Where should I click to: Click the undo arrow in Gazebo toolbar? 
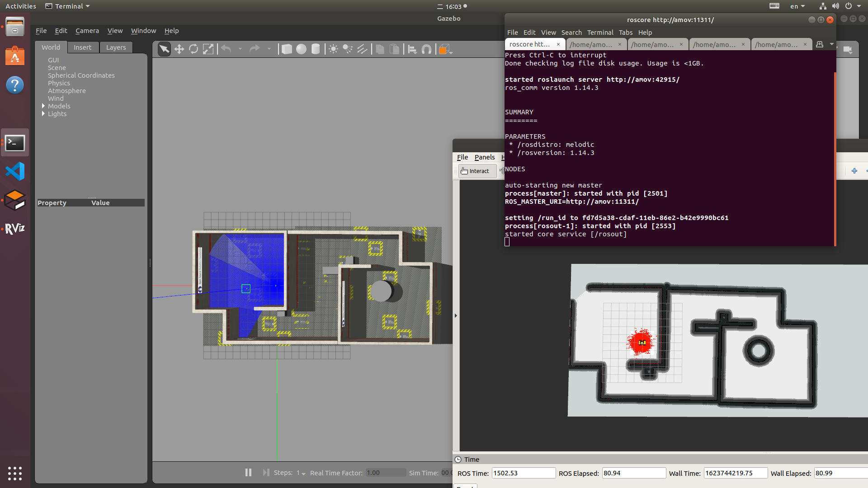(x=226, y=49)
